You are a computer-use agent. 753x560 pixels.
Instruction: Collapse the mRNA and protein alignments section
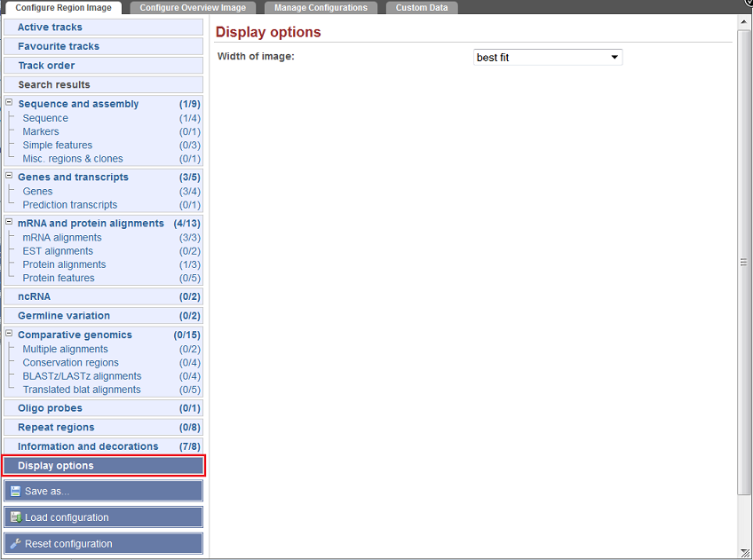[x=9, y=222]
